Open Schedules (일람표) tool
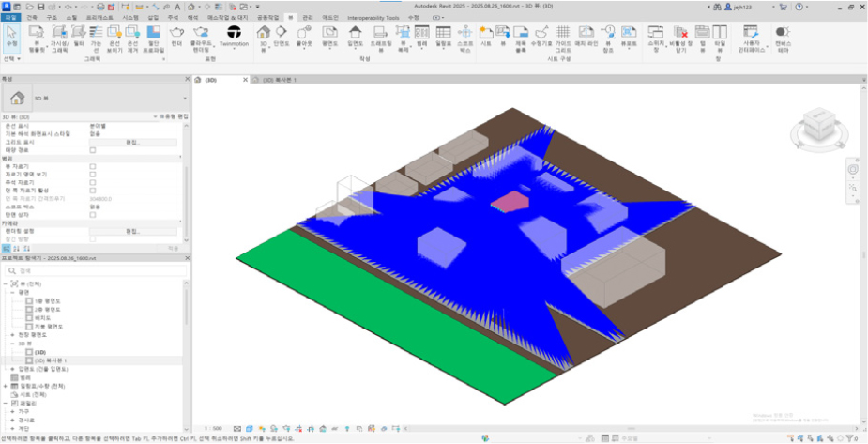This screenshot has width=868, height=444. pyautogui.click(x=444, y=36)
